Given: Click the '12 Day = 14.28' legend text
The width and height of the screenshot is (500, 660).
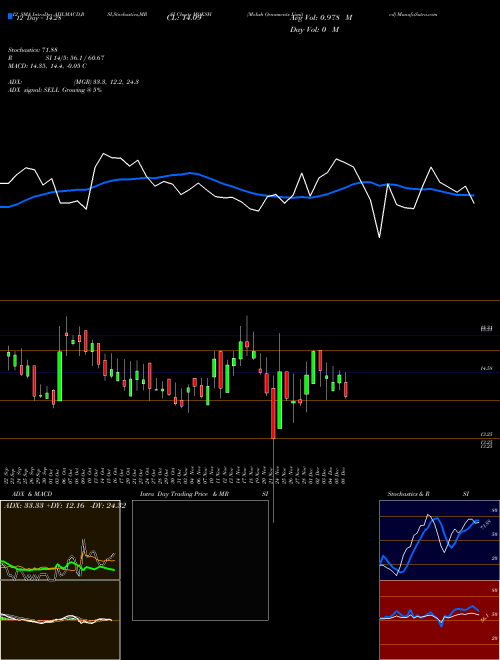Looking at the screenshot, I should [x=38, y=18].
